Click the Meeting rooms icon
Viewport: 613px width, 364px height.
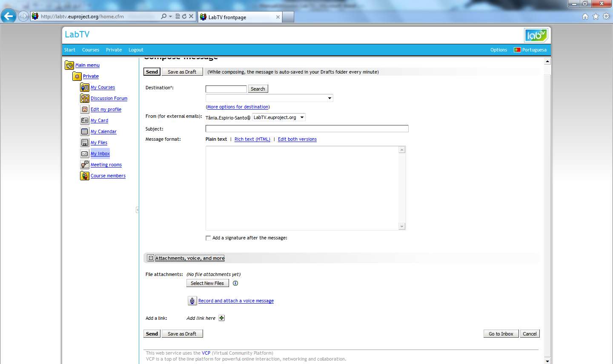pos(85,165)
